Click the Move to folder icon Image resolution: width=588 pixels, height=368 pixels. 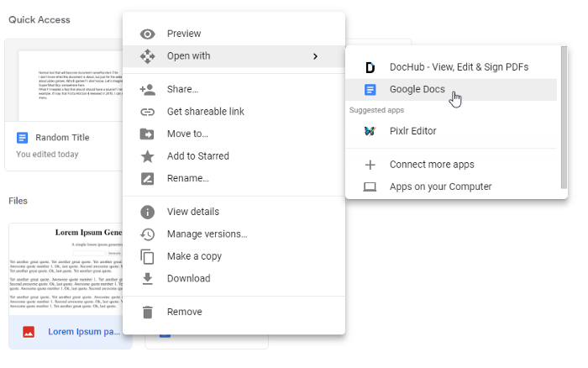(x=147, y=134)
